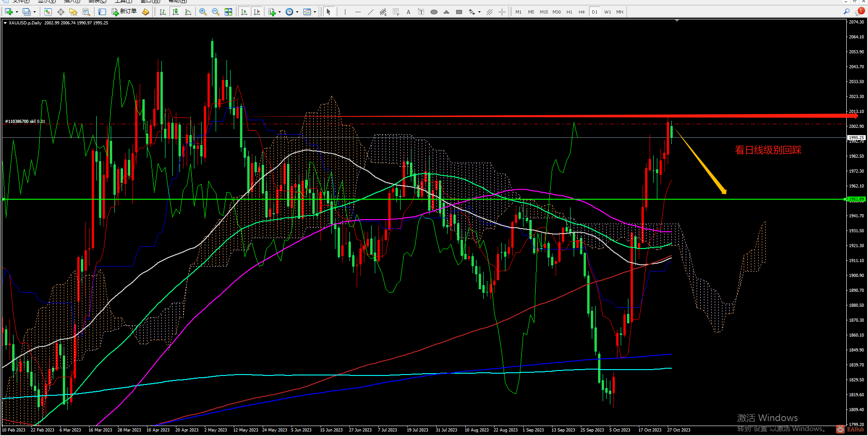Toggle chart auto scroll
868x436 pixels.
(x=244, y=12)
